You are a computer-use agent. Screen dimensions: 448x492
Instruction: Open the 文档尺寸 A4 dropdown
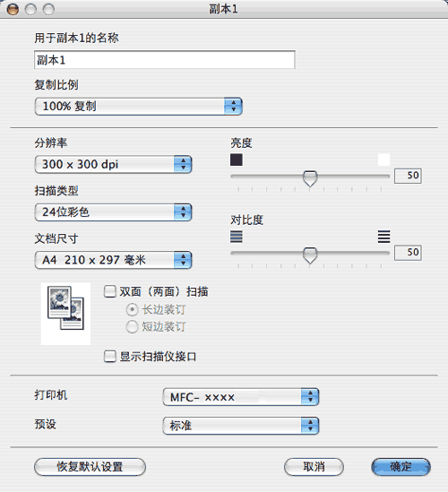point(113,260)
